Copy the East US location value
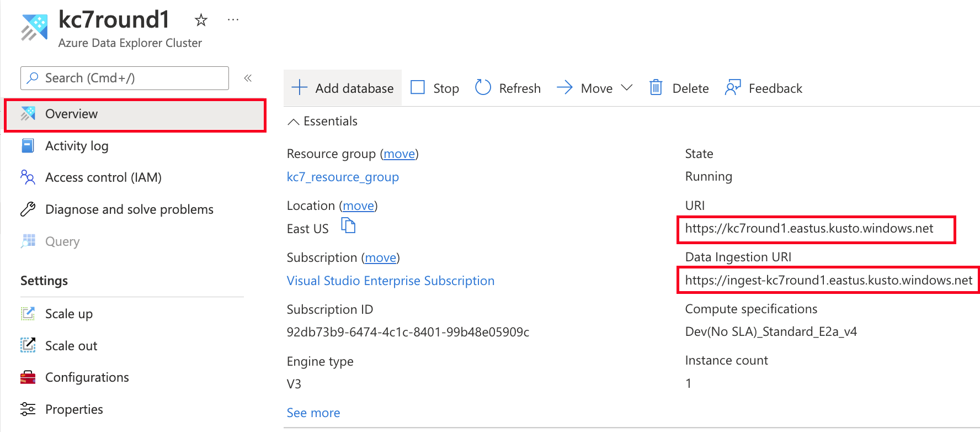Viewport: 980px width, 432px height. tap(348, 225)
